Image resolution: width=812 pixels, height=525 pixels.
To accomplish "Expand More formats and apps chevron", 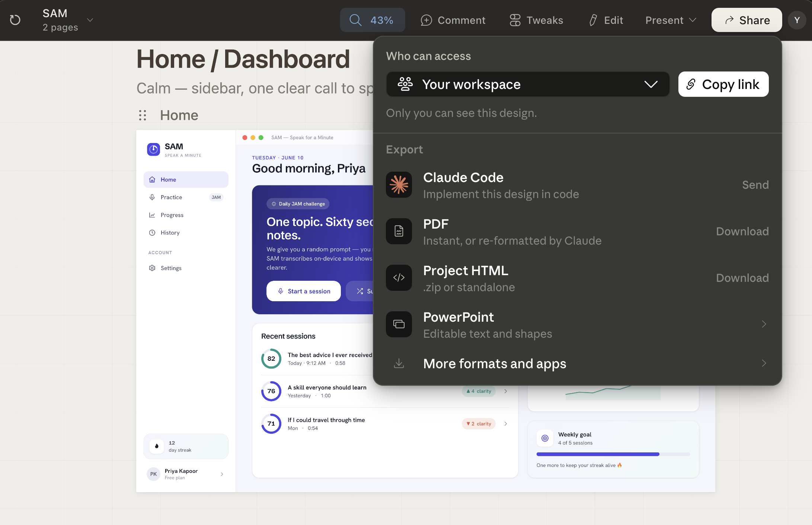I will pos(764,363).
